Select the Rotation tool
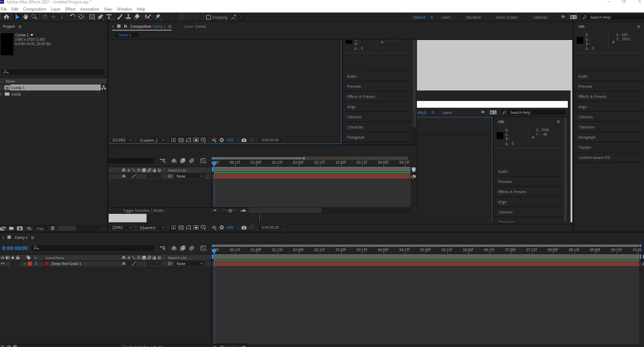This screenshot has width=644, height=347. [x=72, y=17]
